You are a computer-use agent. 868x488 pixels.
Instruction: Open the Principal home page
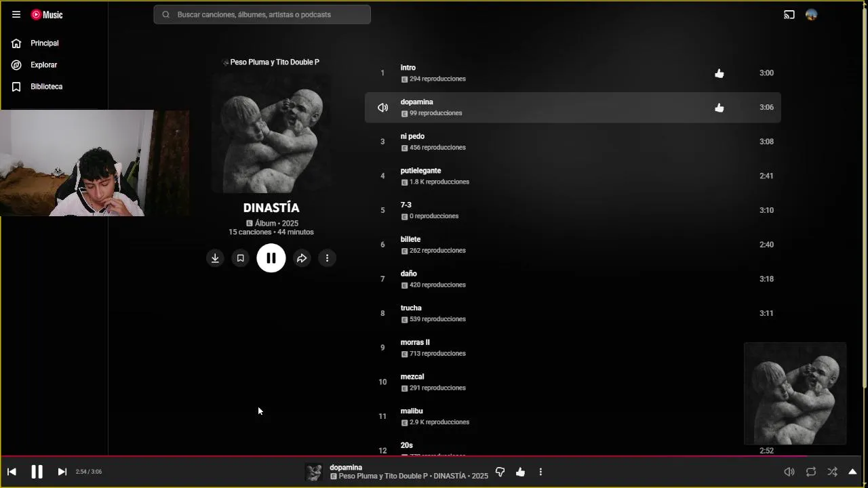click(x=45, y=43)
